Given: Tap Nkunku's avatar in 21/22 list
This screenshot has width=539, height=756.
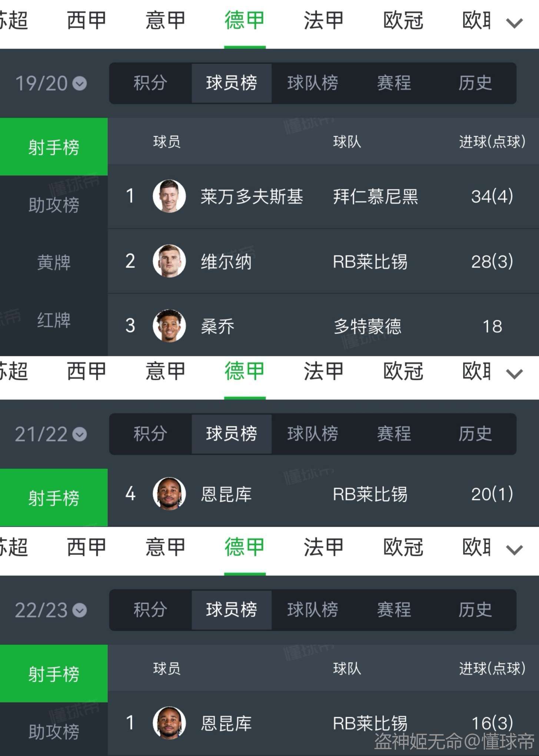Looking at the screenshot, I should pyautogui.click(x=169, y=494).
